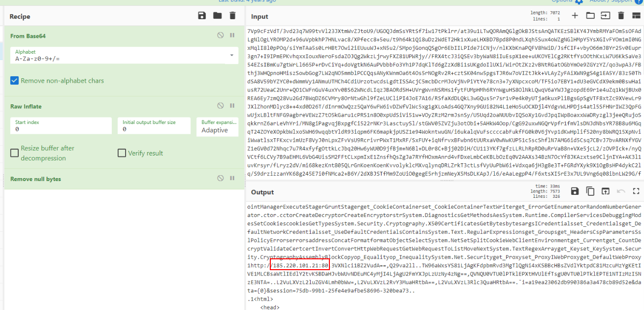644x310 pixels.
Task: Select the Remove null bytes operation title
Action: pyautogui.click(x=35, y=179)
